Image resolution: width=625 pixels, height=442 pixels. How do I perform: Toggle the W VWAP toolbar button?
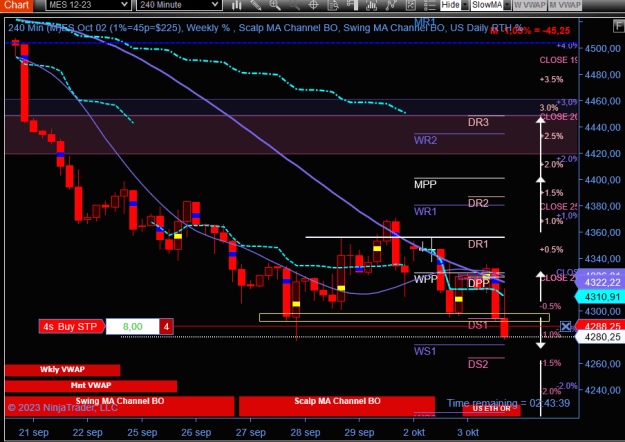click(529, 5)
